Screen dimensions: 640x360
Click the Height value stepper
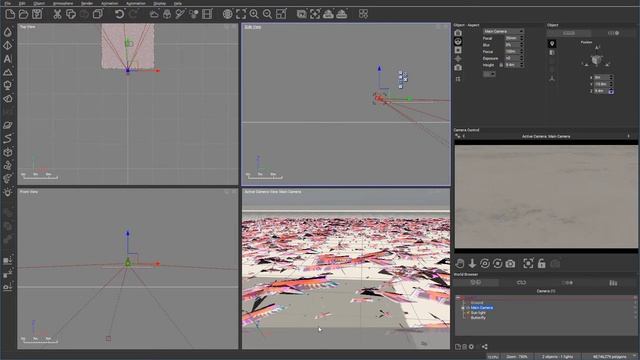[522, 65]
